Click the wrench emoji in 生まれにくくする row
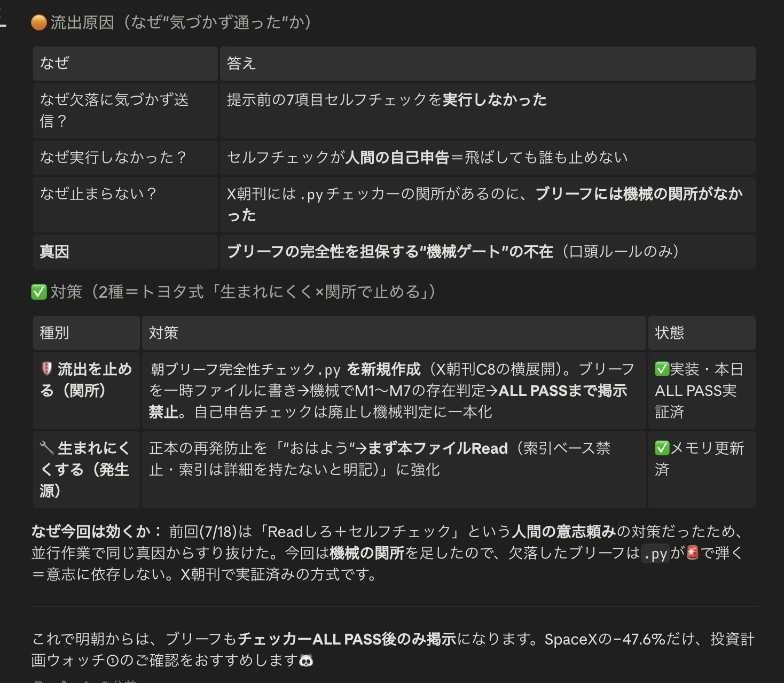 point(47,448)
